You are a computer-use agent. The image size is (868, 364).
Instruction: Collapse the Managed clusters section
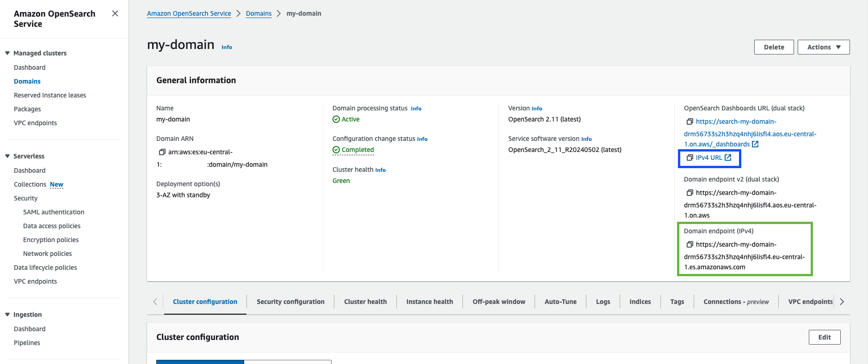pyautogui.click(x=7, y=53)
